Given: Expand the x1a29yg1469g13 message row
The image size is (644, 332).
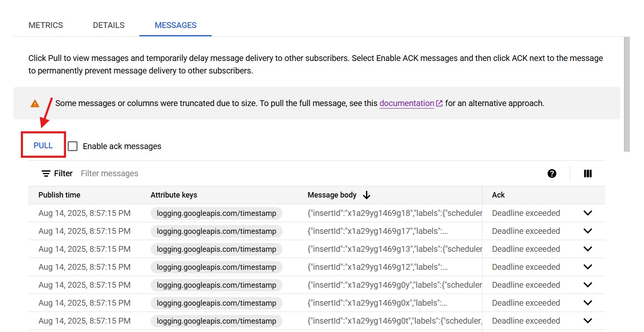Looking at the screenshot, I should 588,249.
